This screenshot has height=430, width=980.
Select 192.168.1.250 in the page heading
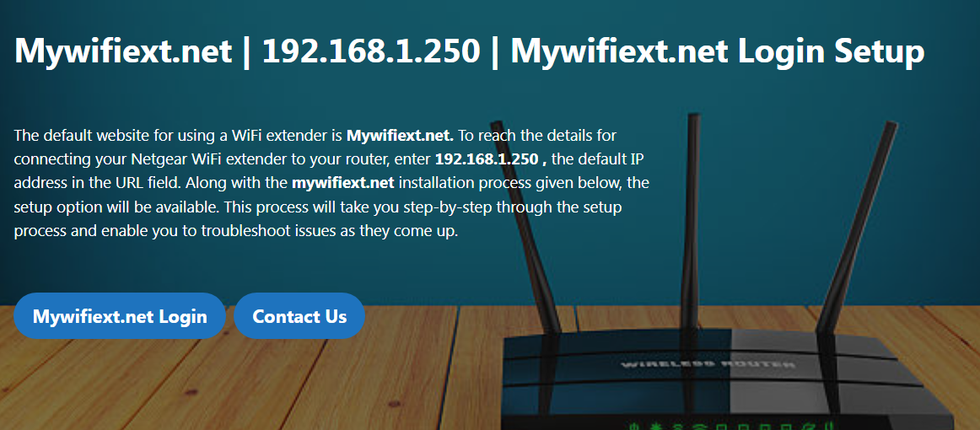(x=370, y=51)
